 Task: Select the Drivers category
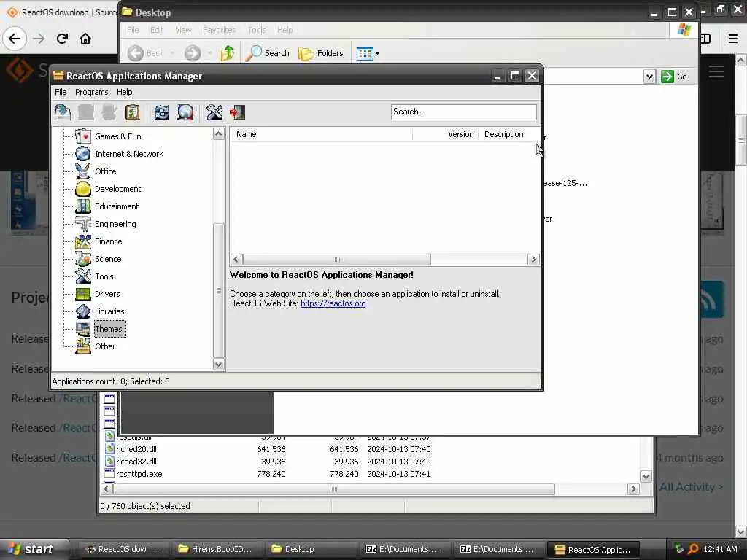(107, 294)
